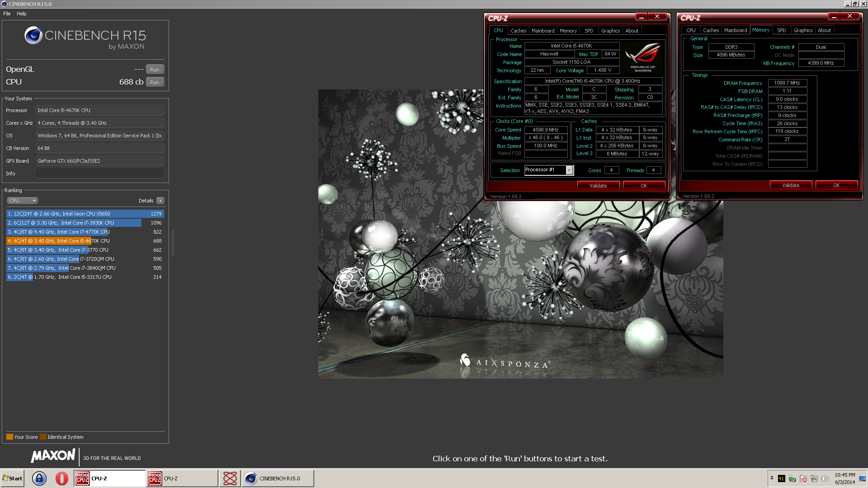Screen dimensions: 868x488
Task: Switch to Caches tab in left CPU-Z
Action: pos(518,31)
